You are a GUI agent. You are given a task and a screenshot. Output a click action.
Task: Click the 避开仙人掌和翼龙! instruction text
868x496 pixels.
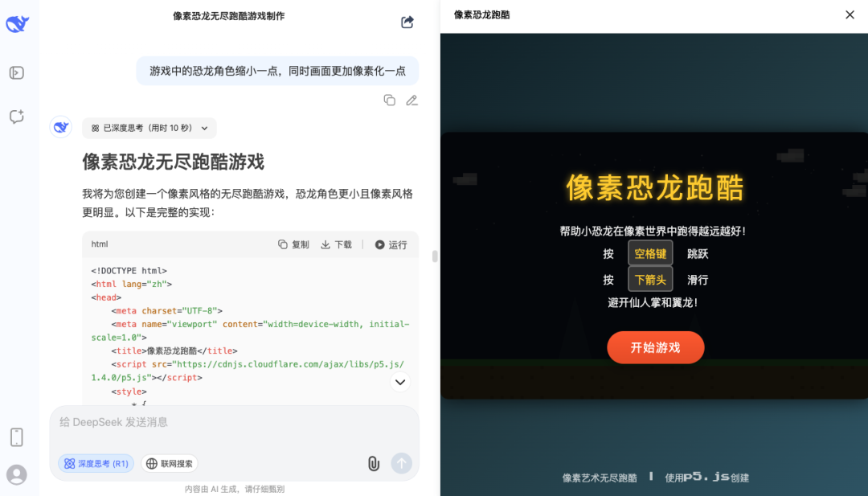pos(653,303)
